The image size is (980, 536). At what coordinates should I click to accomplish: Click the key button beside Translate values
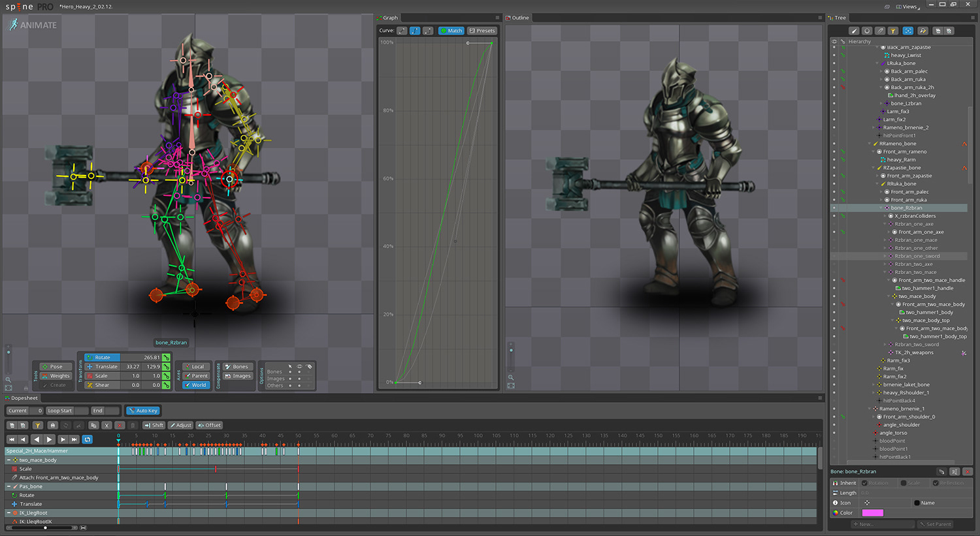(166, 366)
